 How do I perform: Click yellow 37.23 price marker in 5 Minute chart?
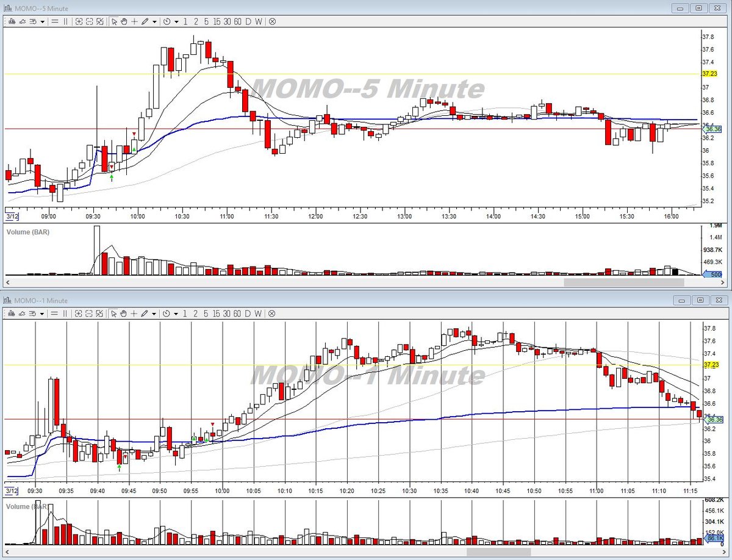pos(709,73)
